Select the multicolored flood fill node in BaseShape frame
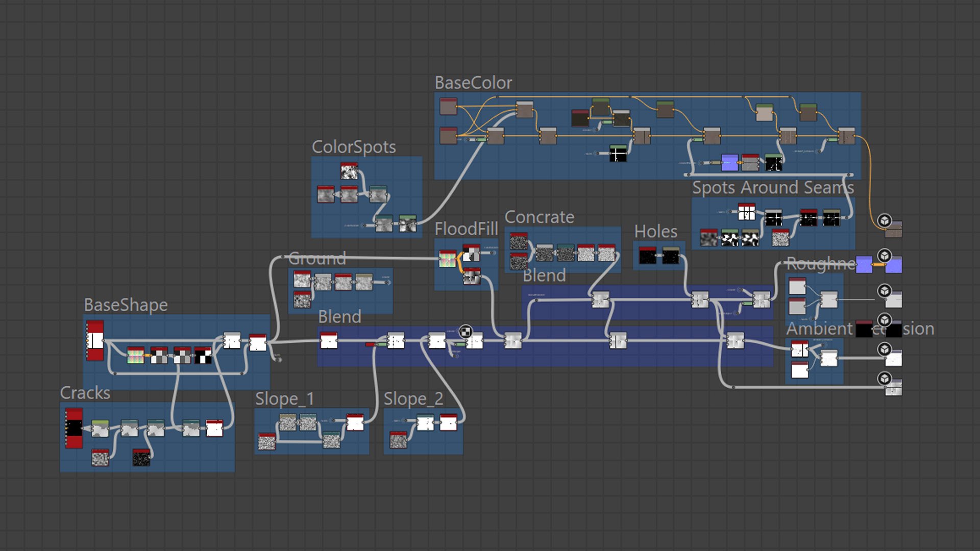980x551 pixels. pos(135,355)
